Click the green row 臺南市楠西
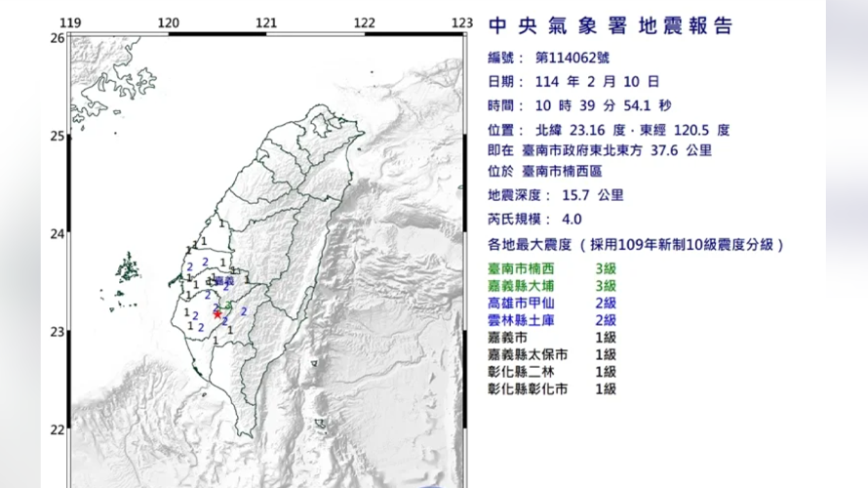This screenshot has height=488, width=868. click(x=552, y=269)
